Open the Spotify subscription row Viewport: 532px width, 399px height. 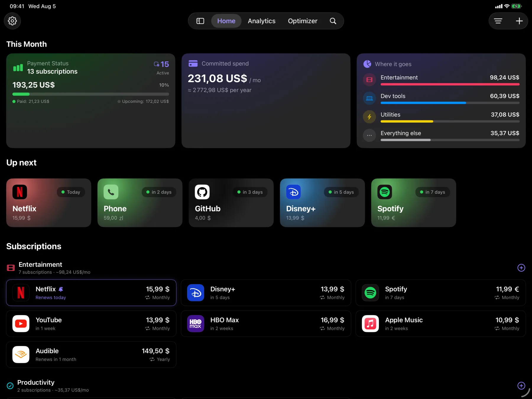pos(441,293)
